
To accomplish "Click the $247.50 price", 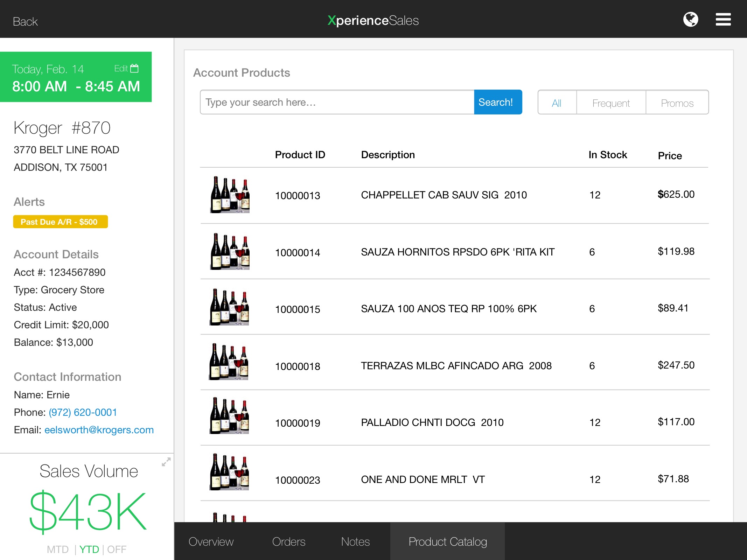I will click(x=676, y=365).
